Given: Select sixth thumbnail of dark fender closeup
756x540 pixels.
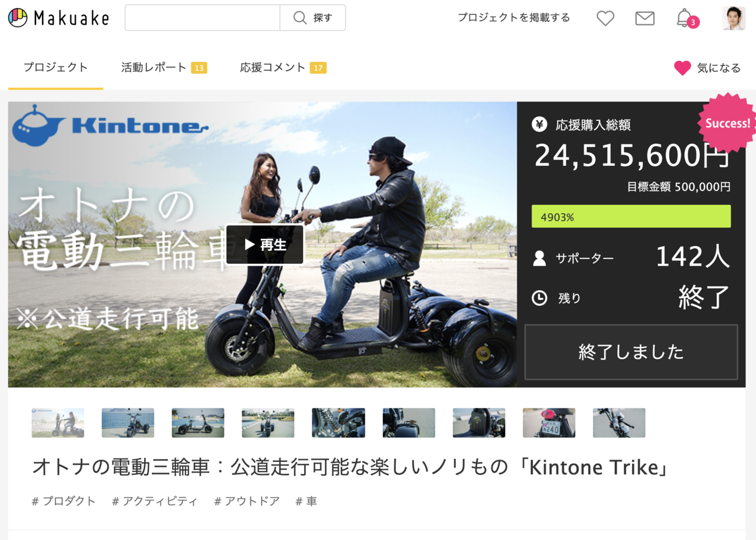Looking at the screenshot, I should (x=409, y=423).
